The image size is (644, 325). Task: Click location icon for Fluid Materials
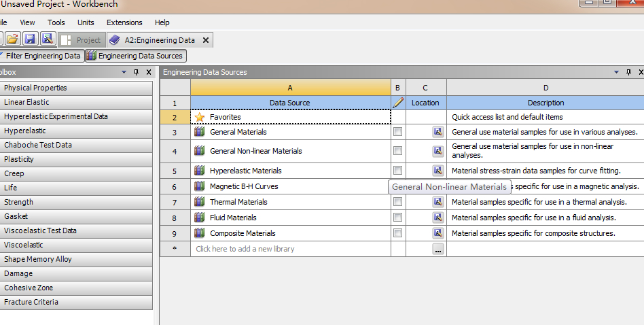tap(438, 218)
